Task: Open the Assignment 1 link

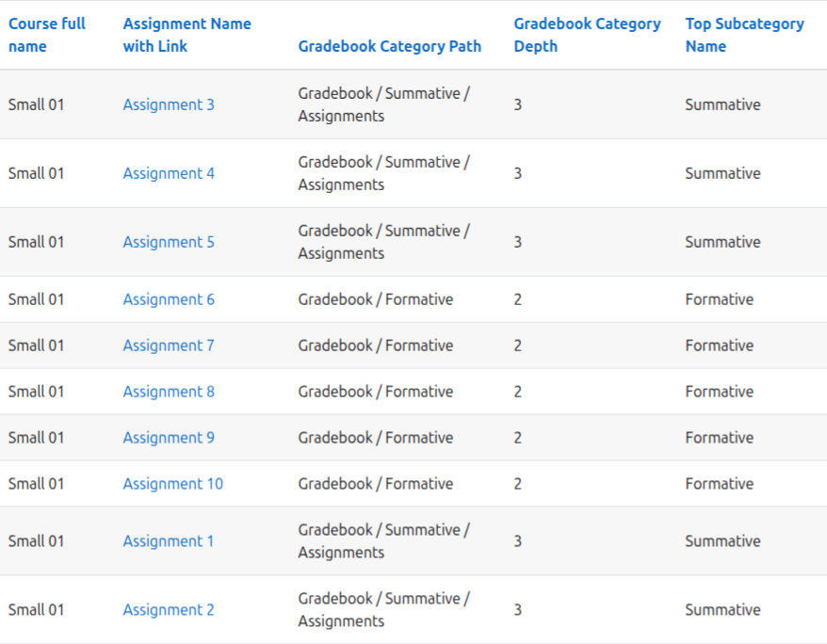Action: 169,541
